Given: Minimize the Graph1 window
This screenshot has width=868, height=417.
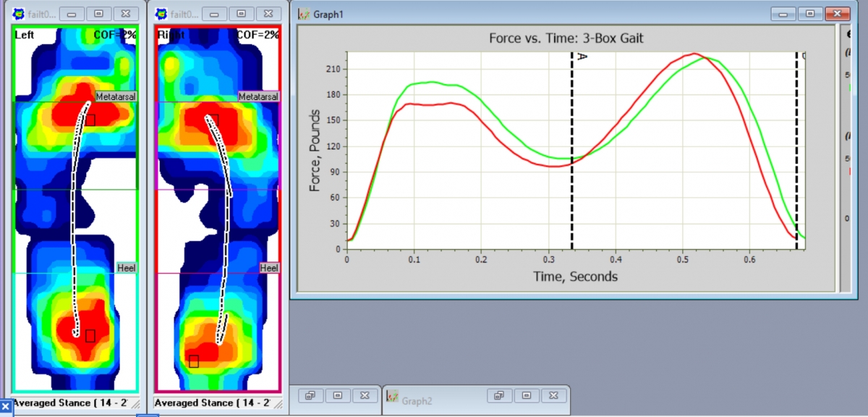Looking at the screenshot, I should (x=783, y=14).
